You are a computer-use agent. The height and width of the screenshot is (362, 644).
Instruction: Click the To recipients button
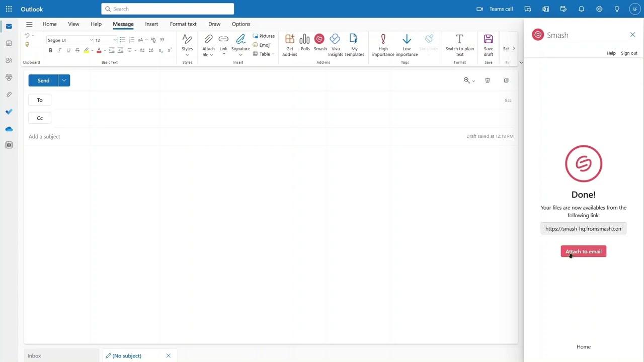click(x=40, y=100)
